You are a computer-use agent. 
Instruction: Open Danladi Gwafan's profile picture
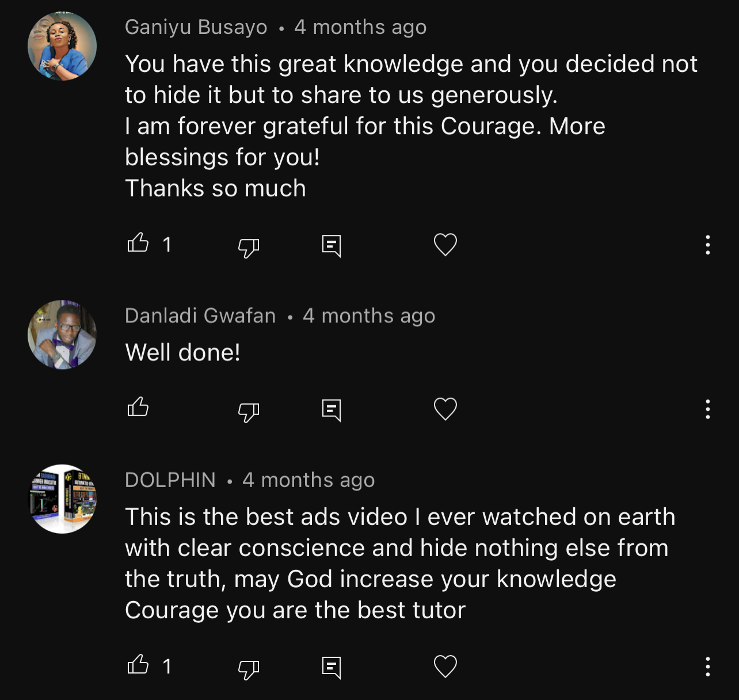point(62,334)
